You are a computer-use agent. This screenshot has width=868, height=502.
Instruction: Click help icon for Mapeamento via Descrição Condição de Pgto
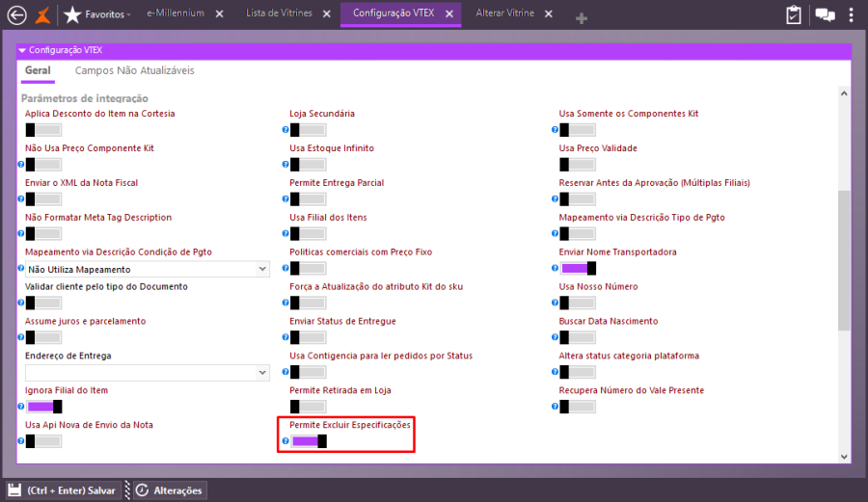(x=21, y=268)
